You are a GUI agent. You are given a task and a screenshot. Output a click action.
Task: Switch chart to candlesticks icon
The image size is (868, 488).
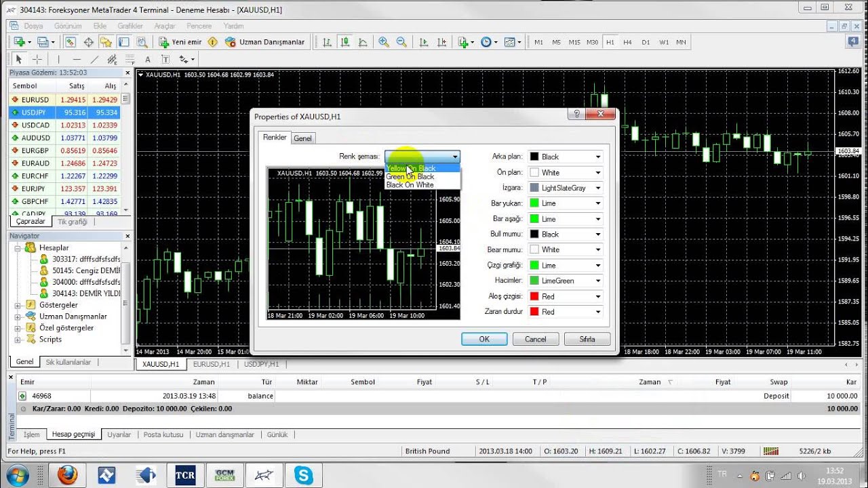(x=345, y=42)
